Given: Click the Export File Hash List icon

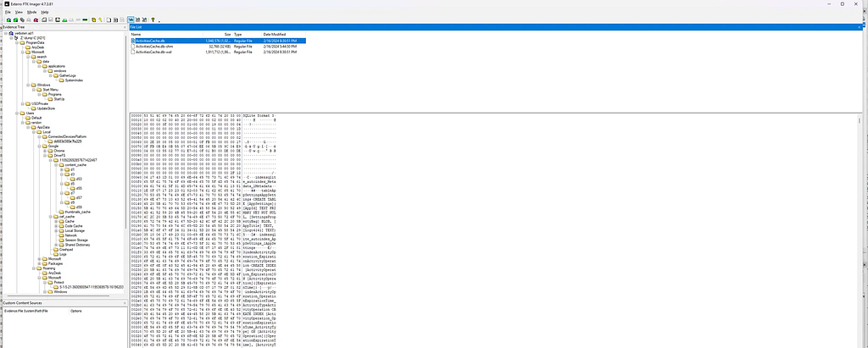Looking at the screenshot, I should click(115, 20).
